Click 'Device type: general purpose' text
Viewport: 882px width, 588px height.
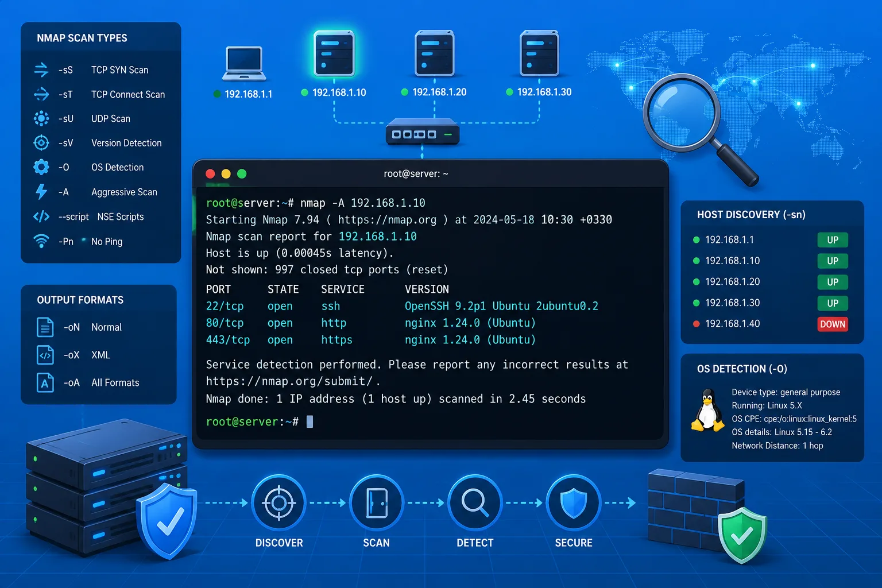(x=786, y=392)
